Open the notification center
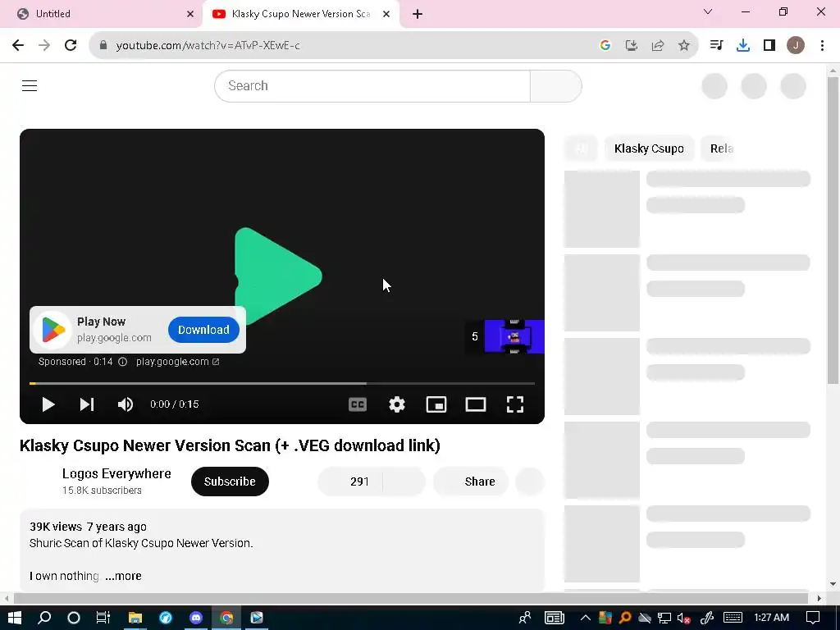This screenshot has width=840, height=630. 813,618
